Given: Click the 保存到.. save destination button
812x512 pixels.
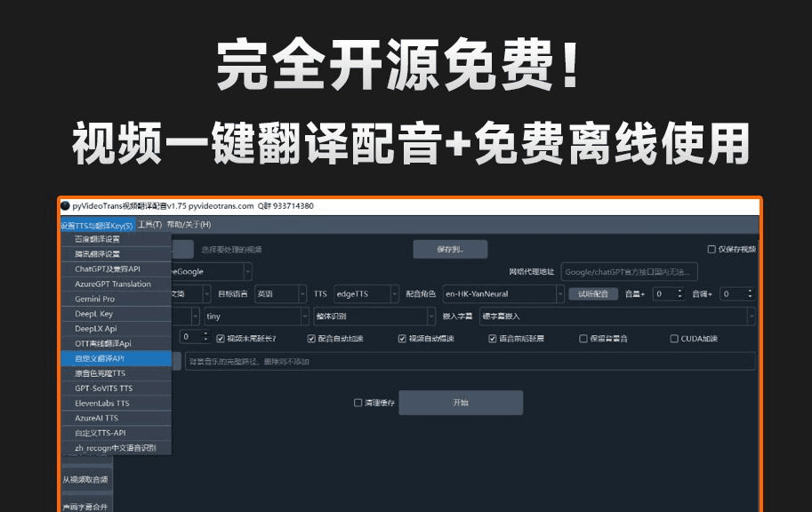Looking at the screenshot, I should pyautogui.click(x=451, y=249).
